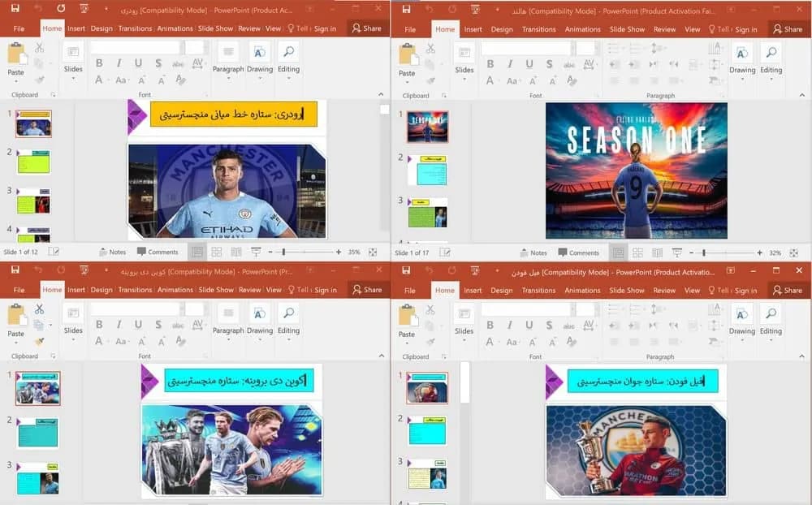
Task: Click Share in the Rodri window
Action: 367,28
